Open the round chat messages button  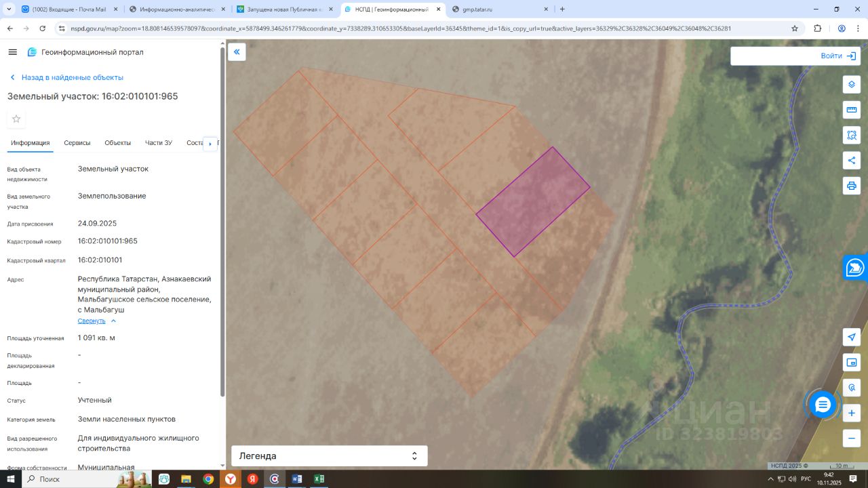point(823,405)
